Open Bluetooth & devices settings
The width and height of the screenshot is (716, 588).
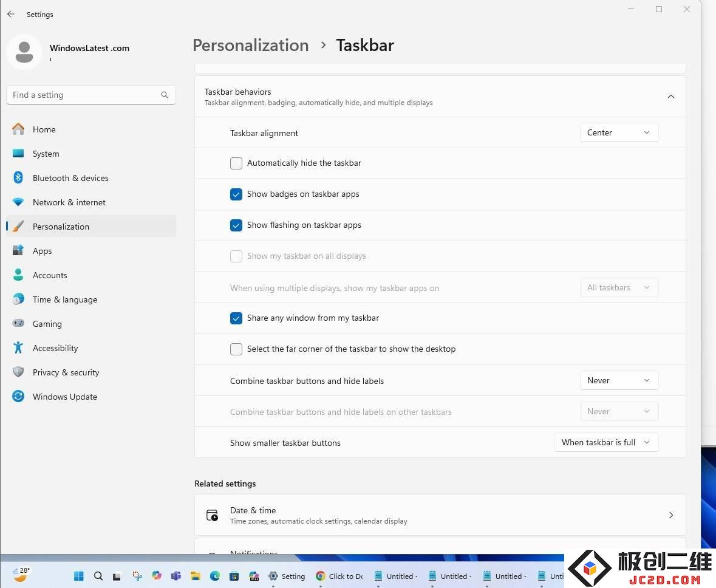[x=91, y=178]
